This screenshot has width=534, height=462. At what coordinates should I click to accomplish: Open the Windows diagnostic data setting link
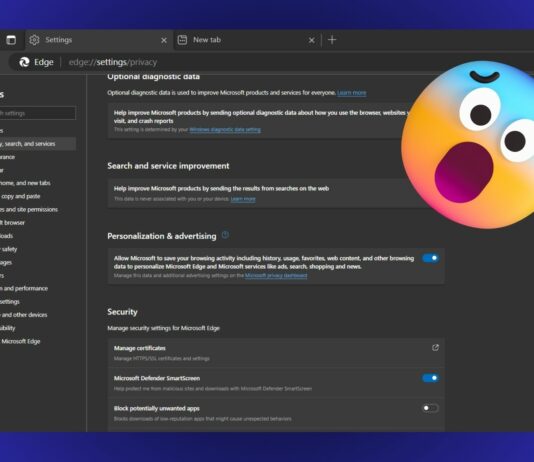click(225, 130)
